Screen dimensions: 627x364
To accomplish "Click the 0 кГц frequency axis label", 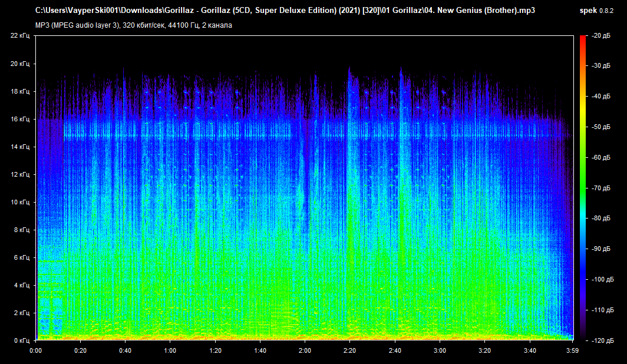I will pyautogui.click(x=22, y=340).
